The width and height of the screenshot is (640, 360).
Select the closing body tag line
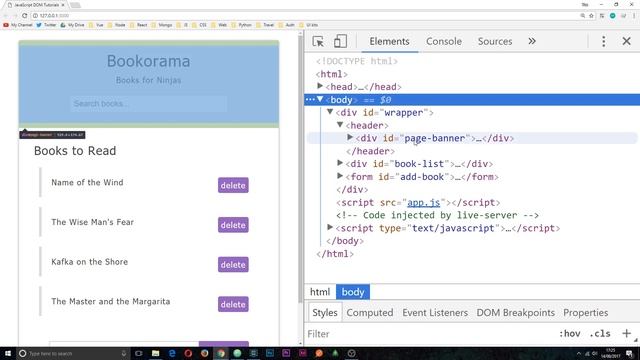point(345,241)
